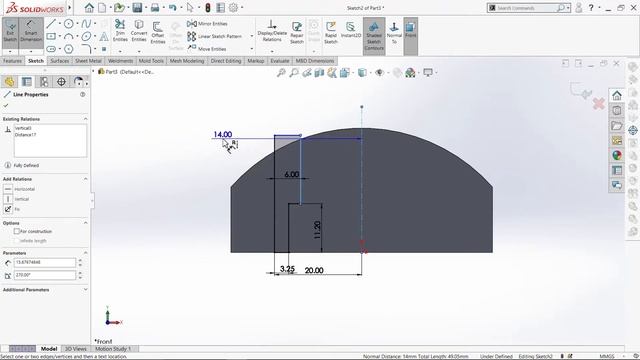This screenshot has height=360, width=640.
Task: Click the Save icon
Action: [x=137, y=7]
